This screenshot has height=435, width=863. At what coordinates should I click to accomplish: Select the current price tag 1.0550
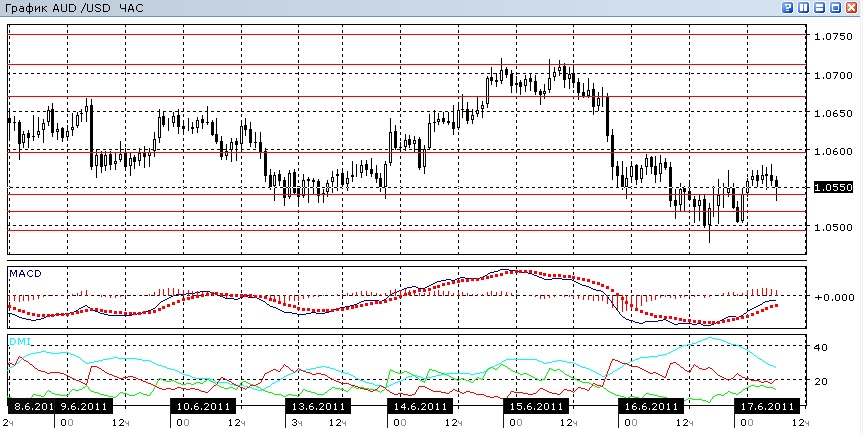[x=833, y=188]
